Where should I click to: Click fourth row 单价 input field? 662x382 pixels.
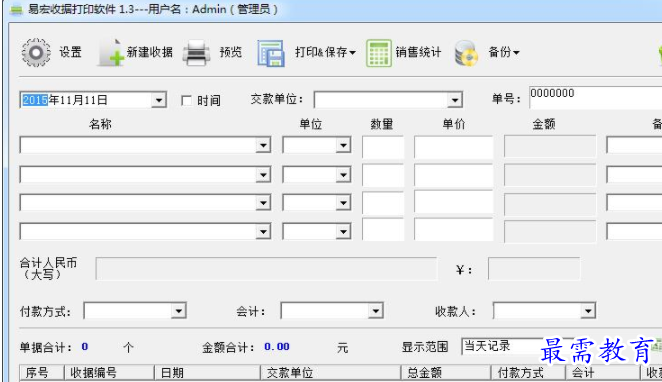[453, 230]
